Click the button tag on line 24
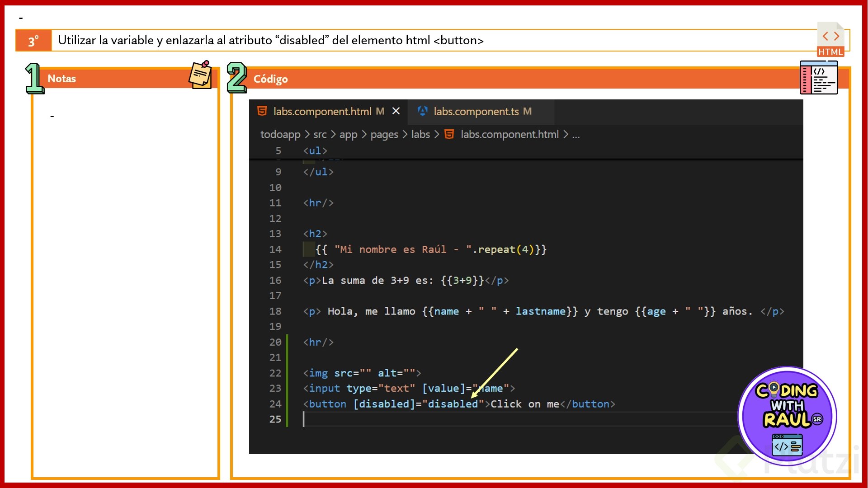The height and width of the screenshot is (488, 868). coord(327,404)
